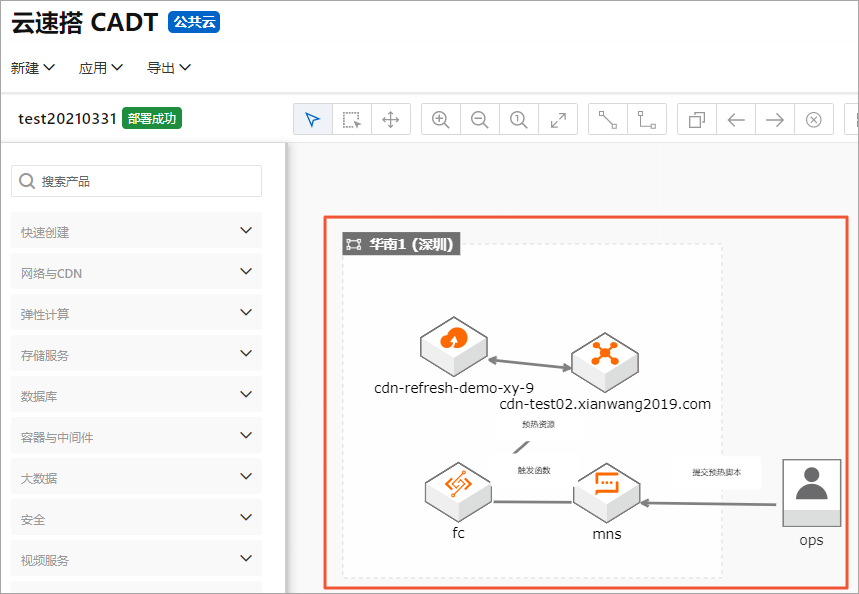Click the copy/duplicate toolbar icon
This screenshot has height=594, width=859.
(x=697, y=119)
